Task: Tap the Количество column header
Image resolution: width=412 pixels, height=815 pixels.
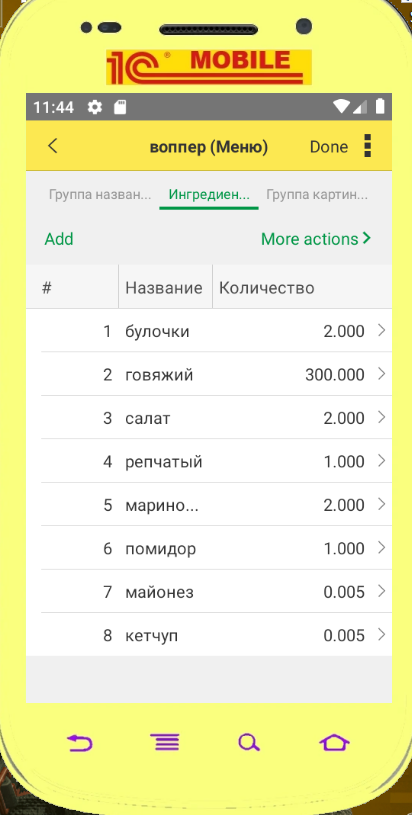Action: click(267, 287)
